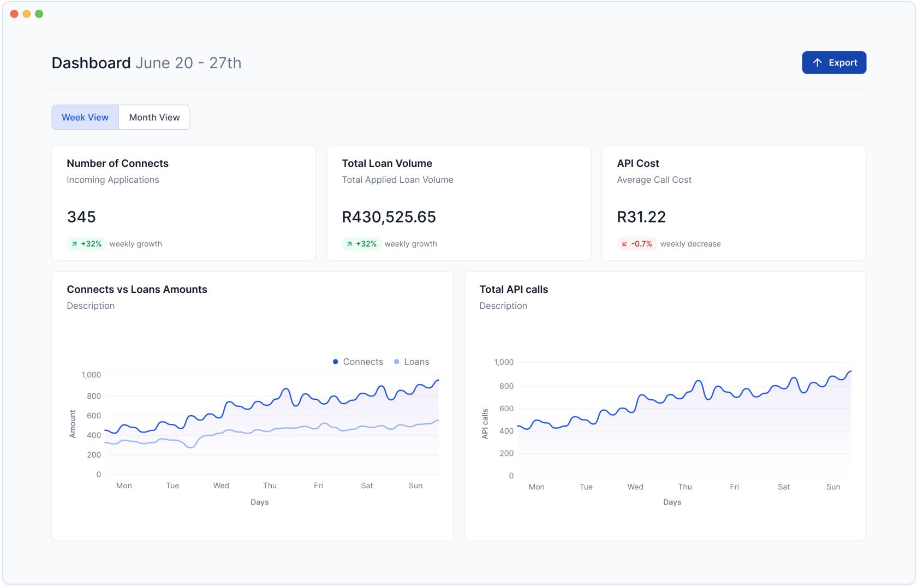Select the R31.22 API cost value
Image resolution: width=918 pixels, height=588 pixels.
(641, 217)
